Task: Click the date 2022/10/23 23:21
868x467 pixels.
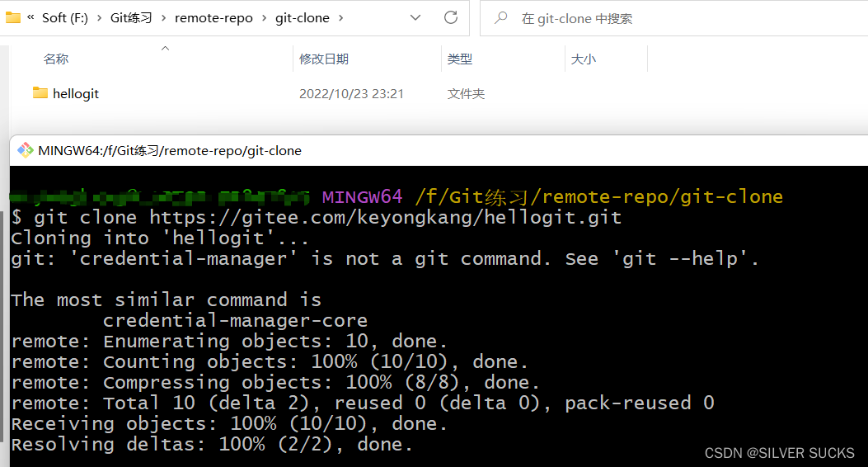Action: (351, 93)
